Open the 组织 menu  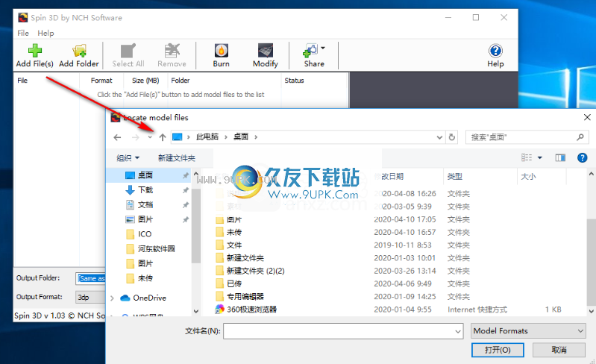pos(128,157)
